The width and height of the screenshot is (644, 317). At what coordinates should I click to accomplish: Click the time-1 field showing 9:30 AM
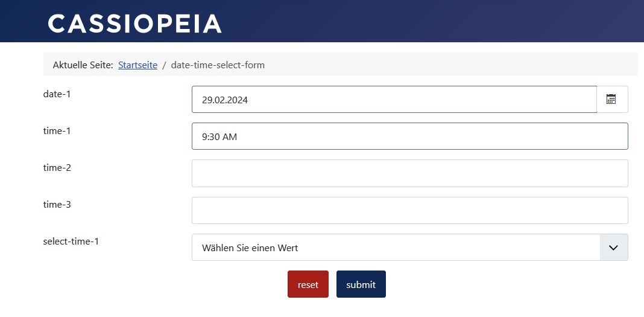click(x=409, y=136)
